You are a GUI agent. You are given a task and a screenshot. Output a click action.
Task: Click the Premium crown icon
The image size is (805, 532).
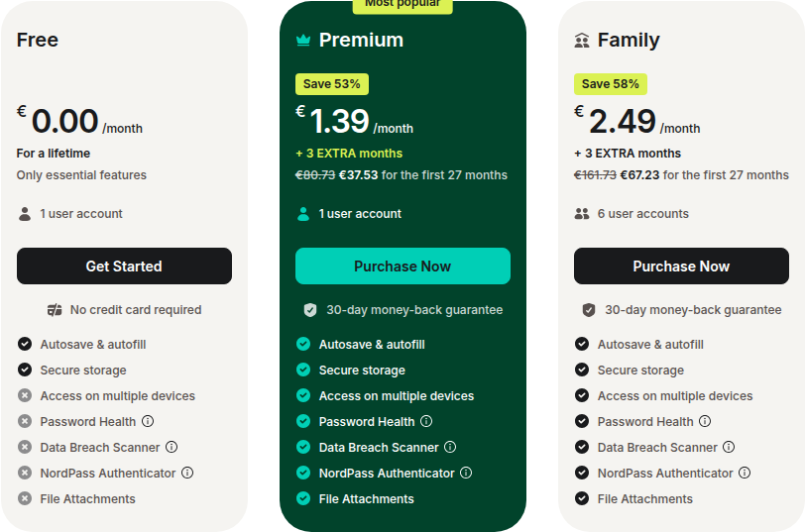point(303,40)
